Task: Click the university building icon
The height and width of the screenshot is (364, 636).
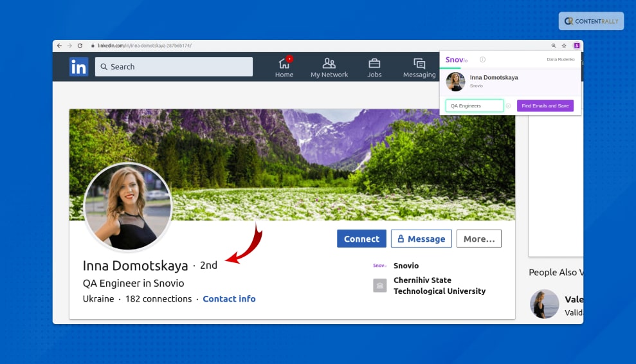Action: click(379, 286)
